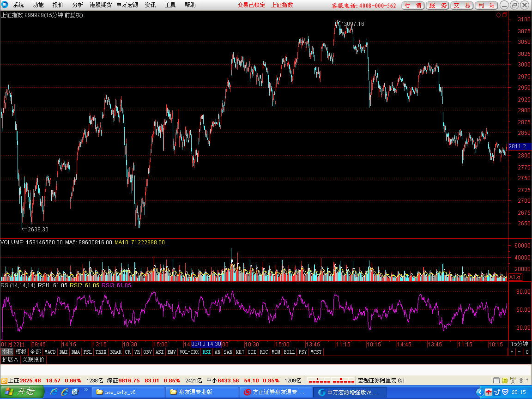Open the 分析 menu
532x399 pixels.
pyautogui.click(x=78, y=5)
